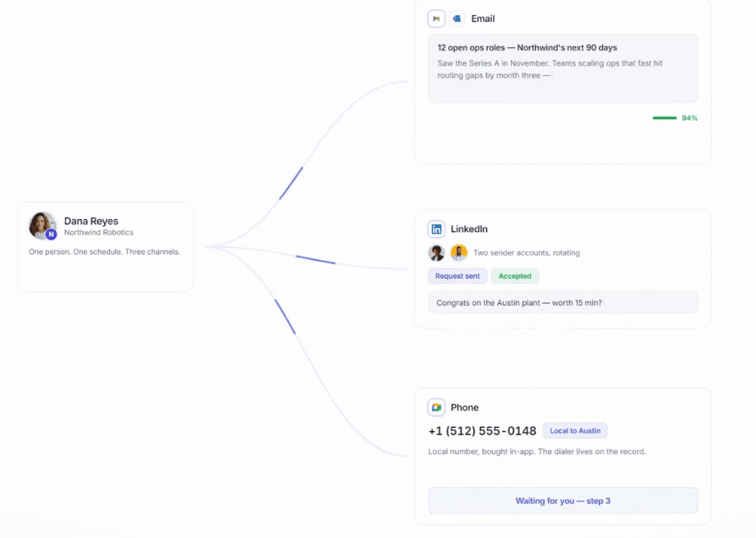This screenshot has width=756, height=538.
Task: Click the Dana Reyes name
Action: (x=91, y=222)
